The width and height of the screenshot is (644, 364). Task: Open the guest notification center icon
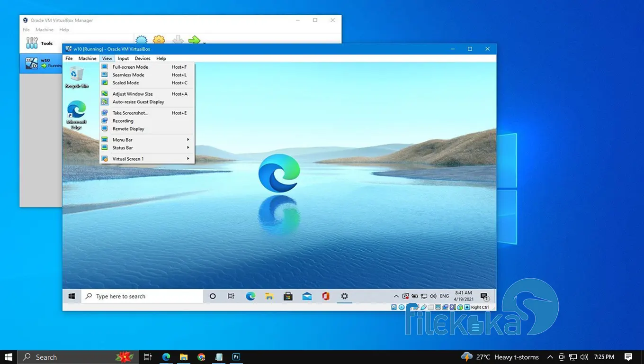click(484, 297)
